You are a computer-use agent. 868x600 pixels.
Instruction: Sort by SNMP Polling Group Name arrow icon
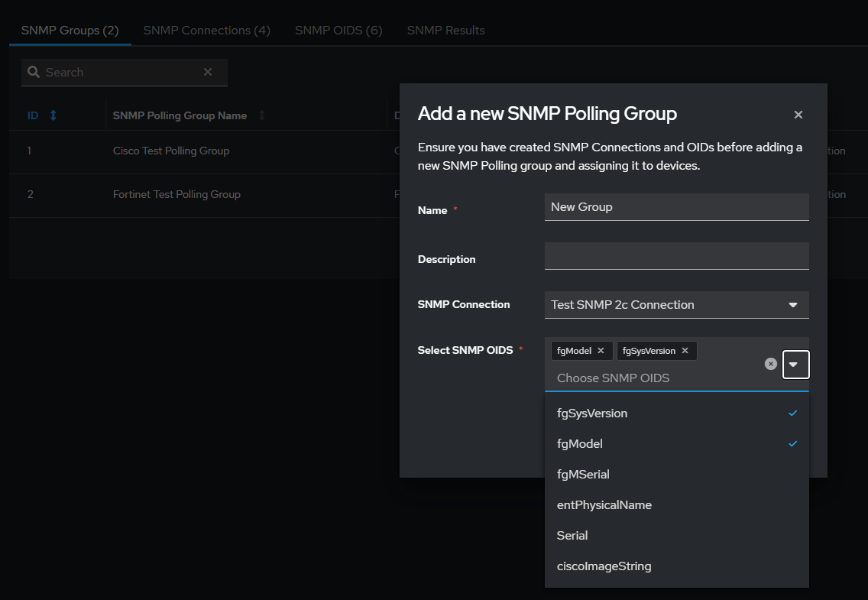[x=262, y=115]
